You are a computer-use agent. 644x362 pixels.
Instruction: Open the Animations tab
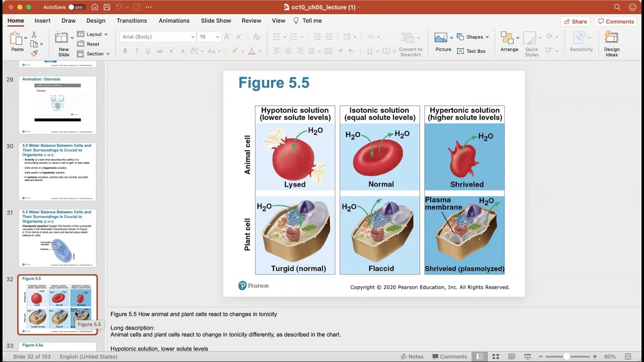174,21
